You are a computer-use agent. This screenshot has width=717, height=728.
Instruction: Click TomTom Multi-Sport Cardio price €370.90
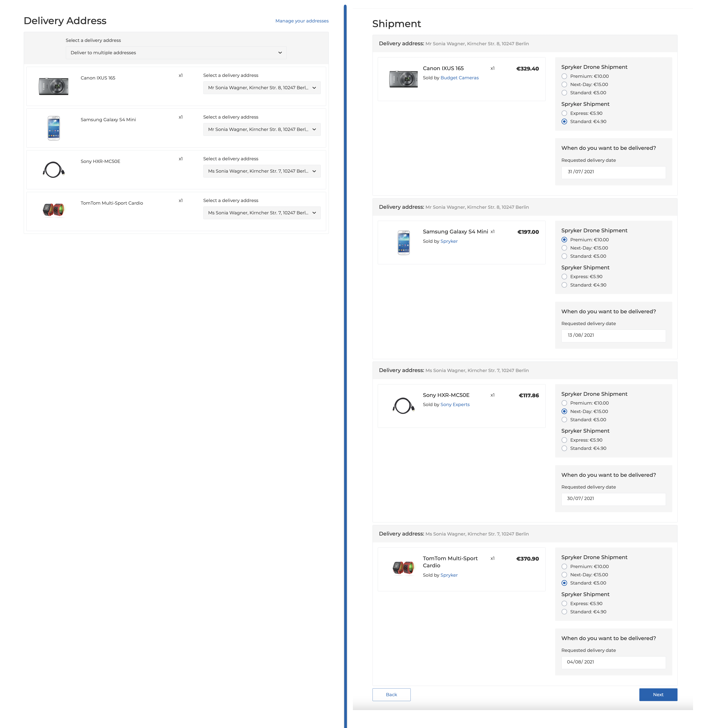coord(527,559)
